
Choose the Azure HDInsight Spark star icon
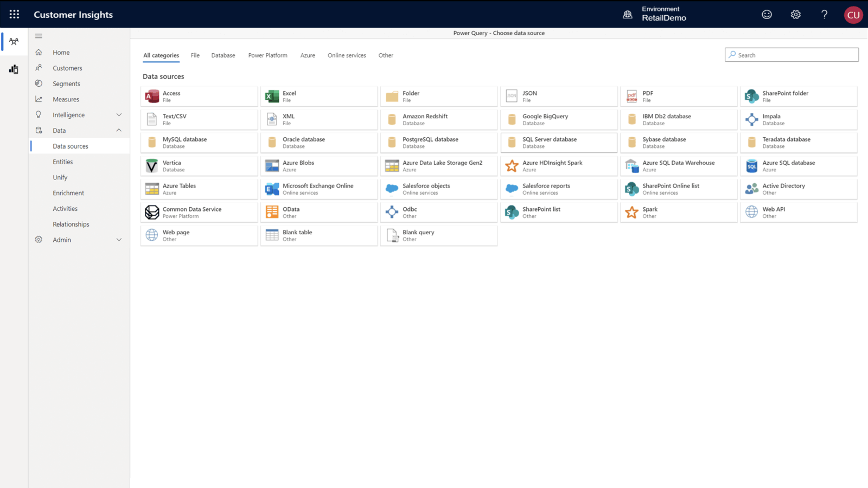click(512, 165)
